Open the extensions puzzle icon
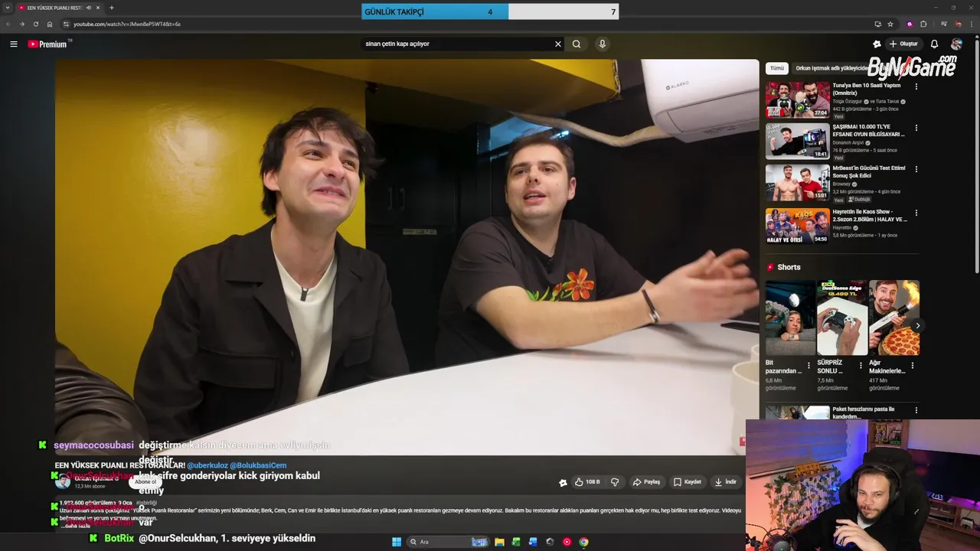This screenshot has height=551, width=980. tap(923, 24)
